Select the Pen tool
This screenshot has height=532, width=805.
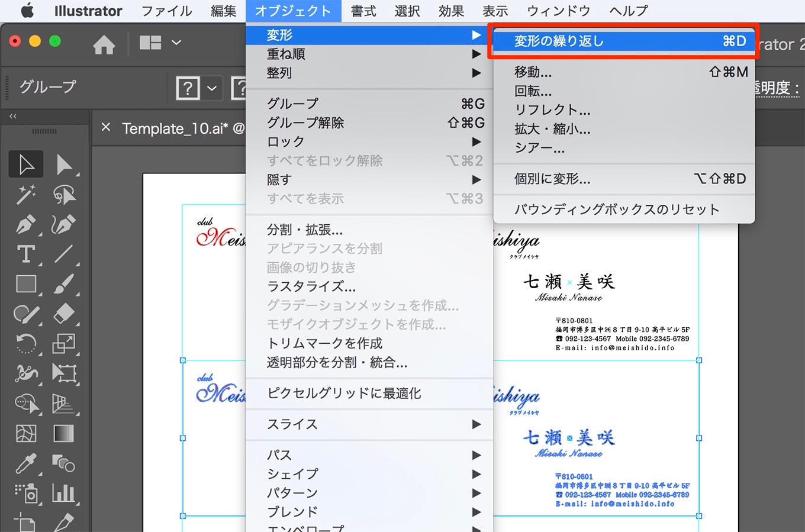[x=26, y=224]
